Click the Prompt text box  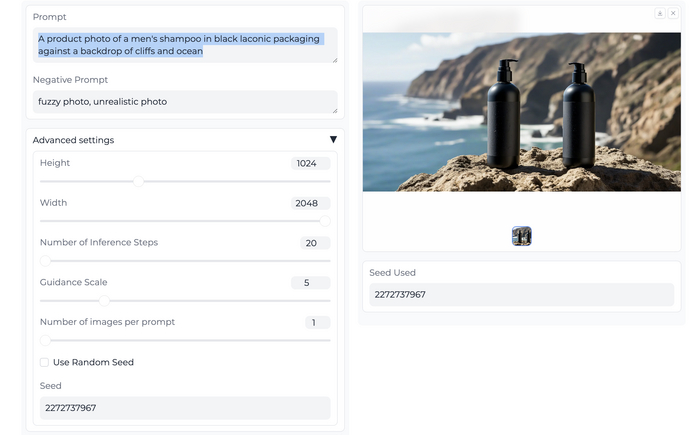click(x=185, y=45)
